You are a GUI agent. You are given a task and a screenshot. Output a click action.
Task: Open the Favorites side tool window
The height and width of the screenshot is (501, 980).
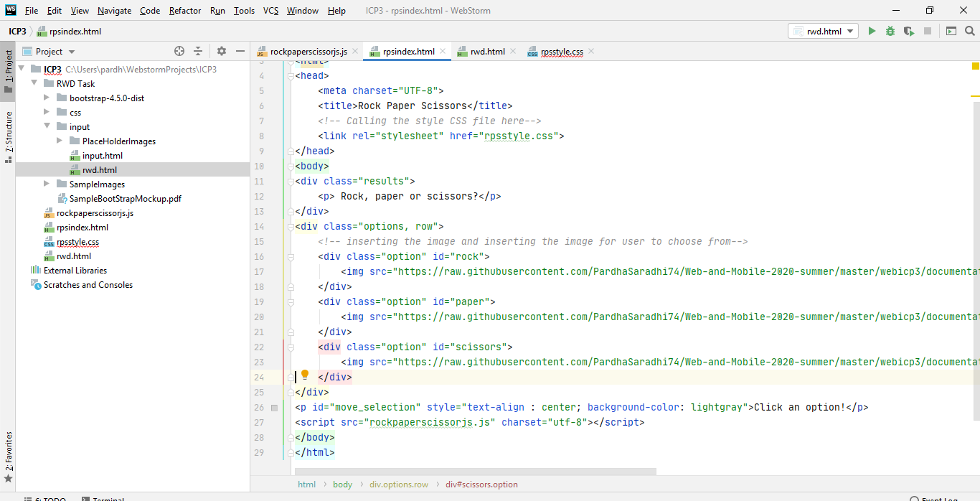8,456
